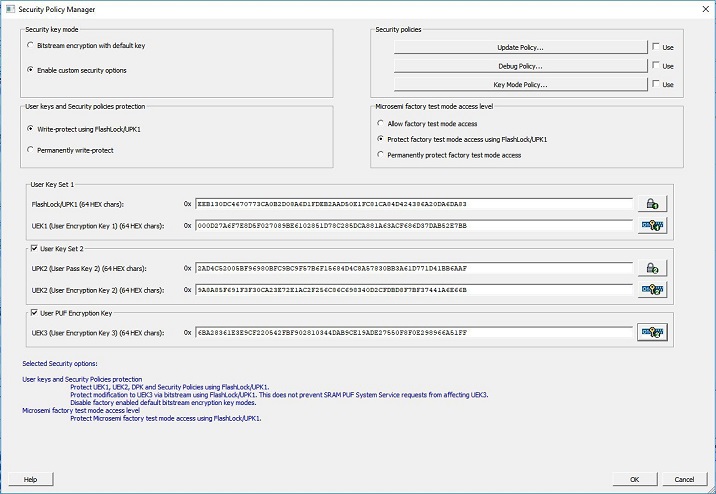Select Permanently protect factory test mode access
Screen dimensions: 716x494
tap(380, 155)
